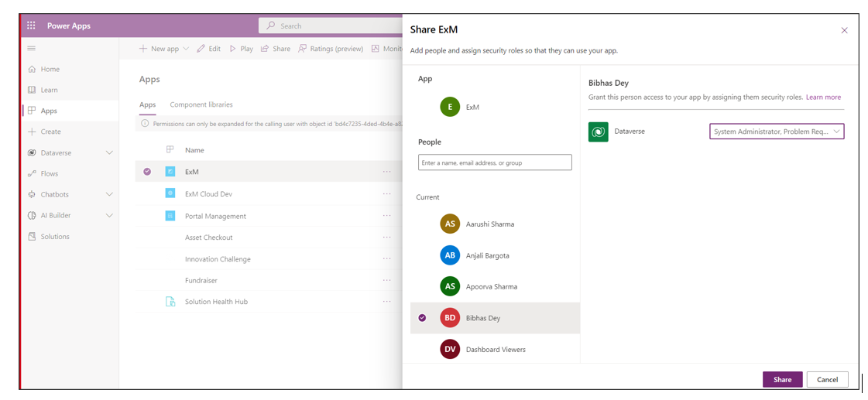The image size is (868, 400).
Task: Click the ExM Cloud Dev app icon
Action: tap(170, 193)
